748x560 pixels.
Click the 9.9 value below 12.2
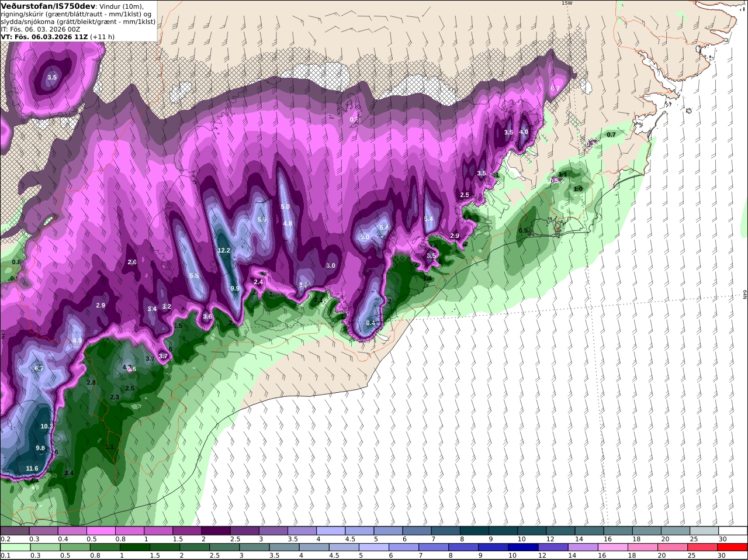tap(235, 288)
